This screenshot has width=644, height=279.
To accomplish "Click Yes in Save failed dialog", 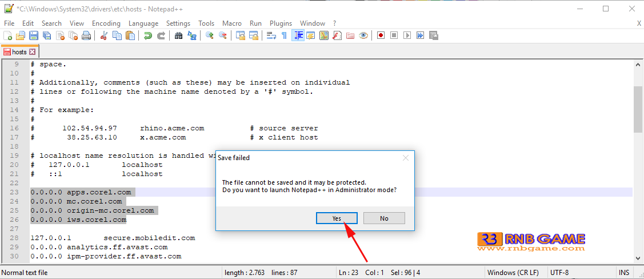I will (337, 218).
